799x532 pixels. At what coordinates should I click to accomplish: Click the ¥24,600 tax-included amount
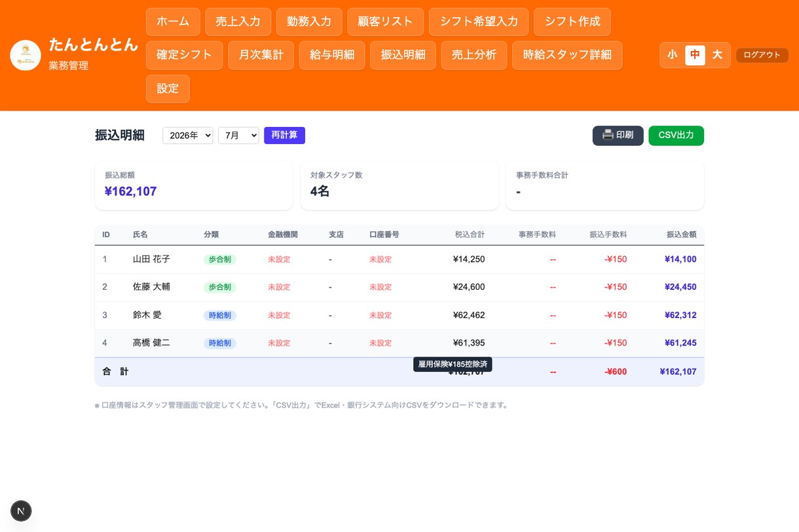click(469, 287)
